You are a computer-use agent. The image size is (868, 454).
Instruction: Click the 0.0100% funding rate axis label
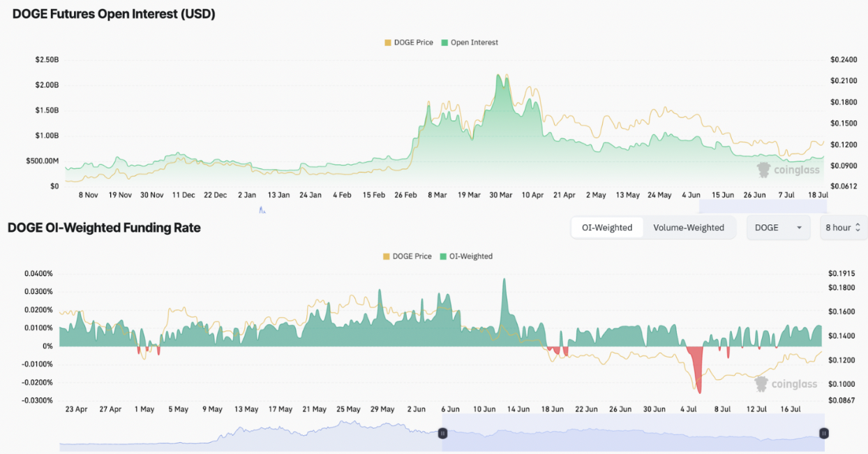pos(39,328)
